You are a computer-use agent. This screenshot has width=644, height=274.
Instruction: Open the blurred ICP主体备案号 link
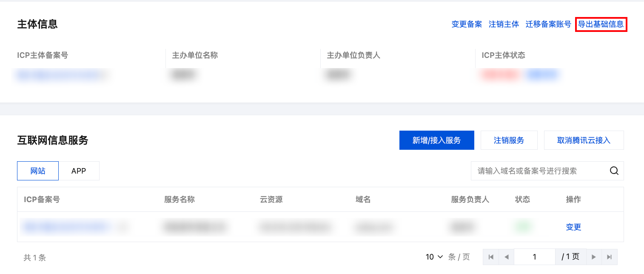click(62, 75)
